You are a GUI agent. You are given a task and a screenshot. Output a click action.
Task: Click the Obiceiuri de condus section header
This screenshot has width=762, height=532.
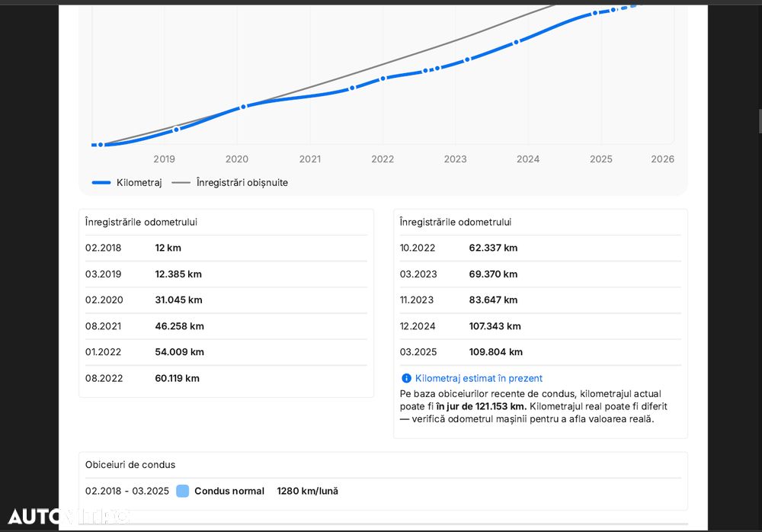point(130,465)
